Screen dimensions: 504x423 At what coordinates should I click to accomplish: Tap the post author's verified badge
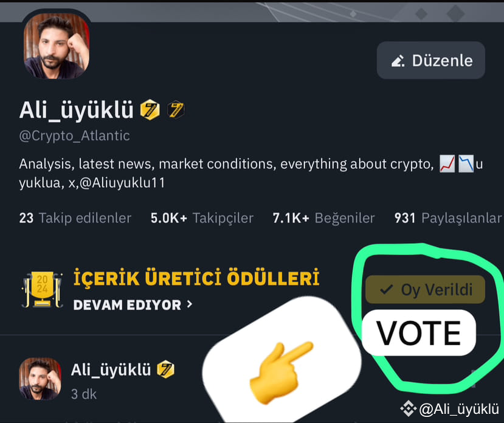[x=165, y=370]
